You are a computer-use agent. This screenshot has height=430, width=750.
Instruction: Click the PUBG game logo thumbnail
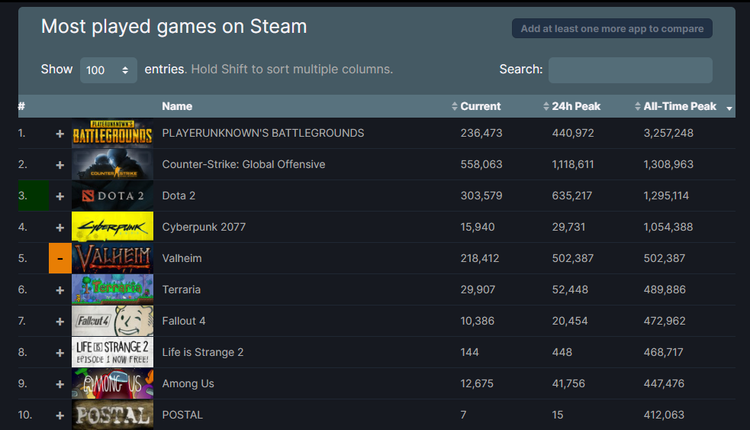tap(112, 133)
